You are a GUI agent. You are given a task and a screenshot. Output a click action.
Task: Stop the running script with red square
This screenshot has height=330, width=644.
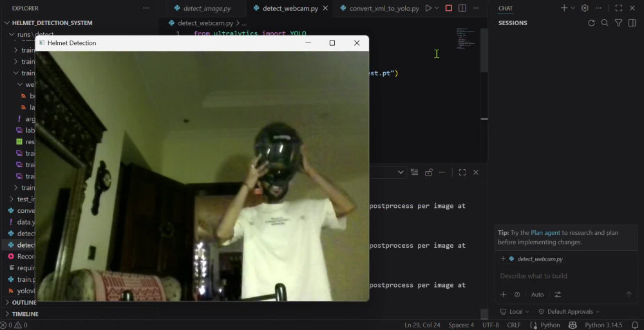[448, 8]
